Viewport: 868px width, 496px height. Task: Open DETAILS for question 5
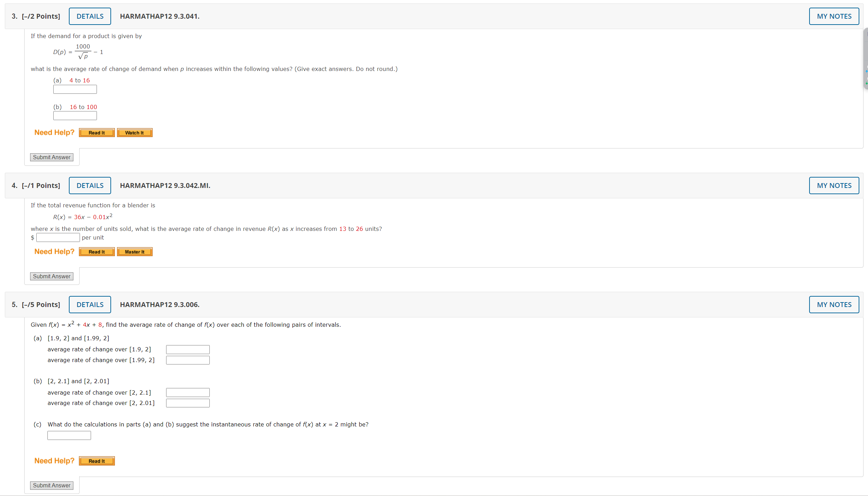(90, 305)
